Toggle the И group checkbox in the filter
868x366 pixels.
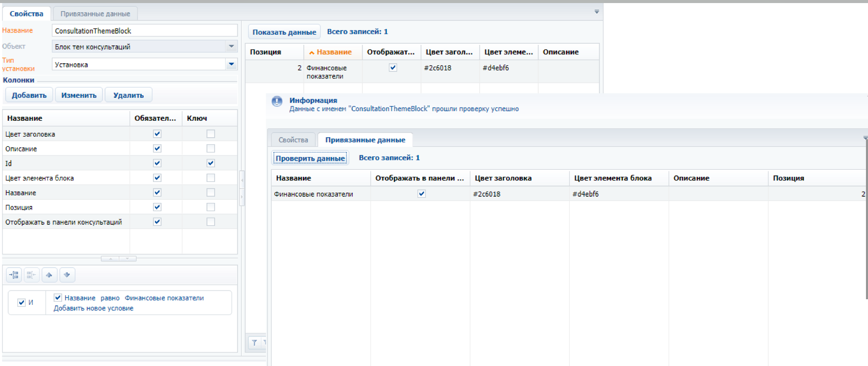click(21, 302)
